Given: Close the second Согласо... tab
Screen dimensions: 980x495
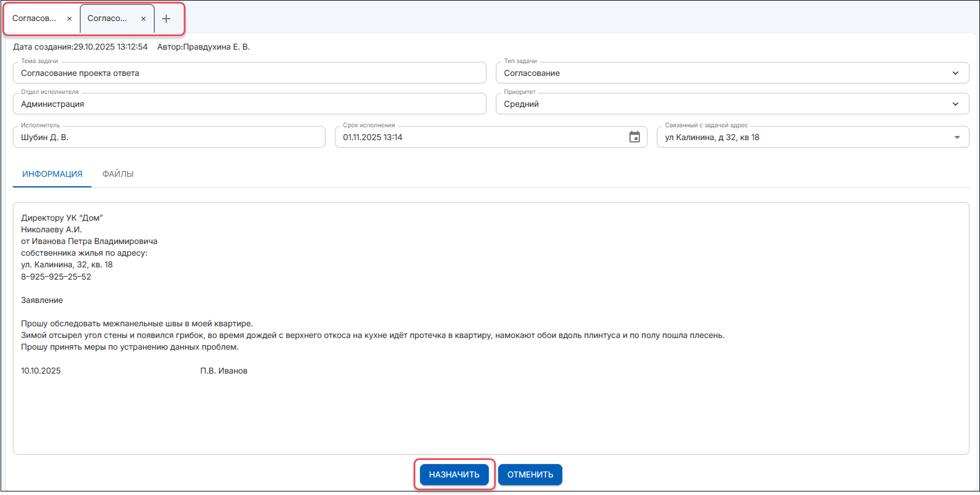Looking at the screenshot, I should point(143,19).
